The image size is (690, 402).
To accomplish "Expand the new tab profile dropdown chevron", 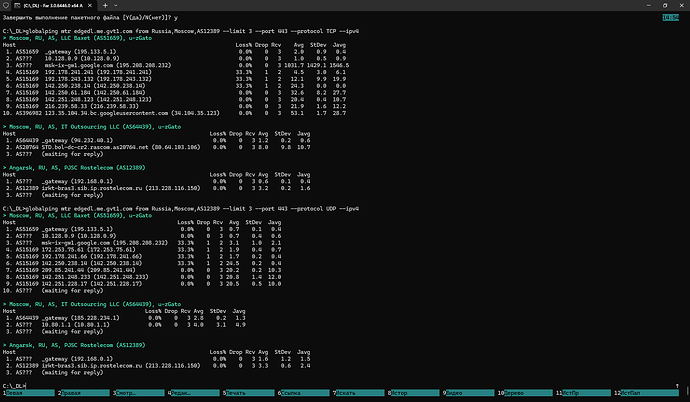I will [x=116, y=5].
